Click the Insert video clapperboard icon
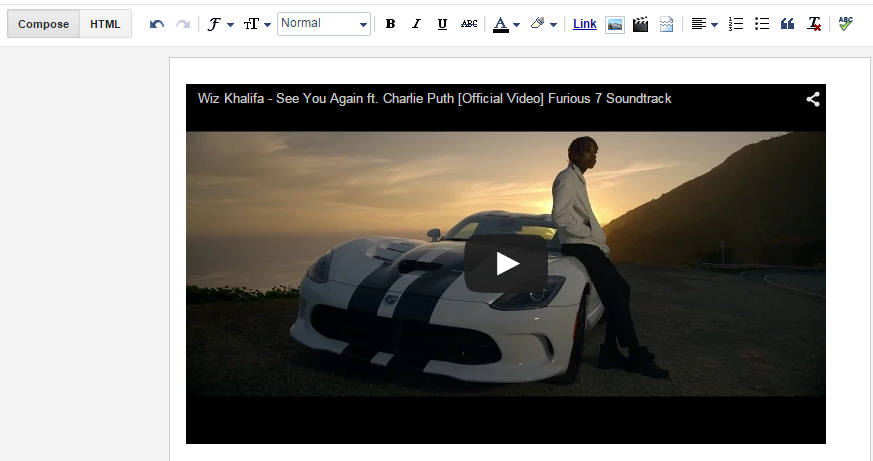Screen dimensions: 873x461 640,24
